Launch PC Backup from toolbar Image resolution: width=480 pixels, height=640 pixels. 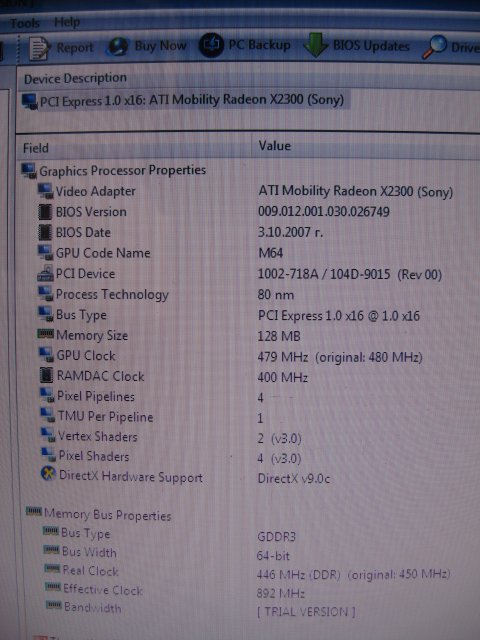pyautogui.click(x=211, y=45)
